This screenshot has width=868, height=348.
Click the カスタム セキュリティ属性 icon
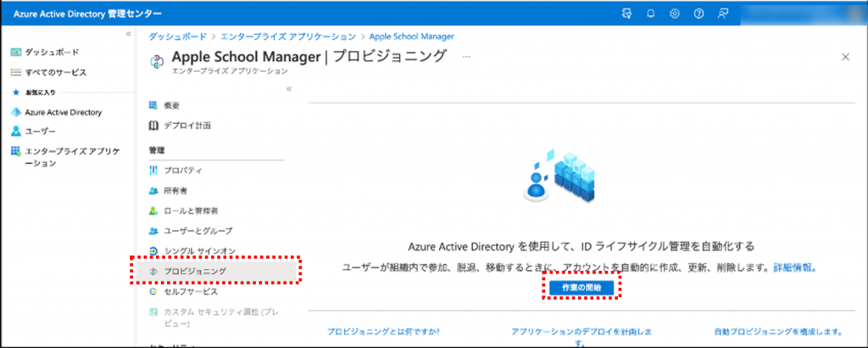(153, 312)
